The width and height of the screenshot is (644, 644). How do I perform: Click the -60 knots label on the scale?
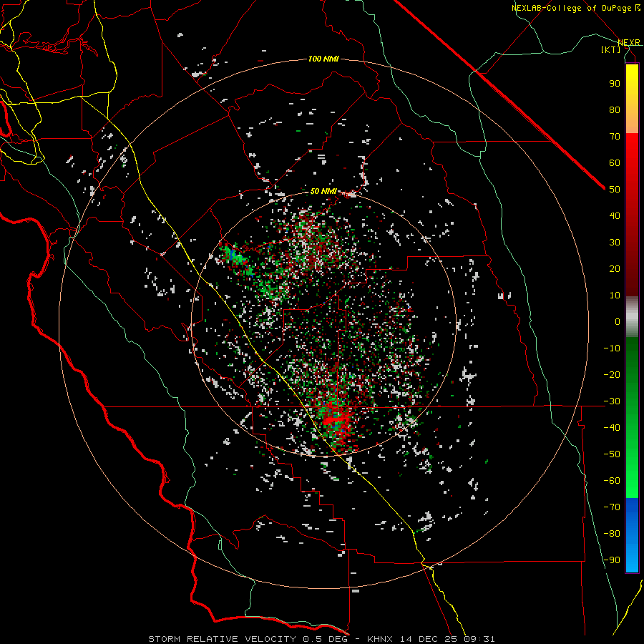pyautogui.click(x=612, y=481)
